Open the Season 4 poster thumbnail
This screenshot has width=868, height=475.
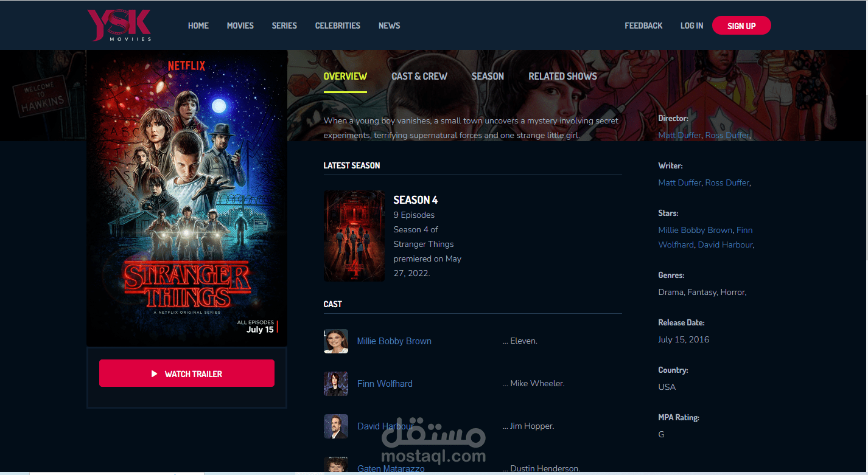(354, 236)
